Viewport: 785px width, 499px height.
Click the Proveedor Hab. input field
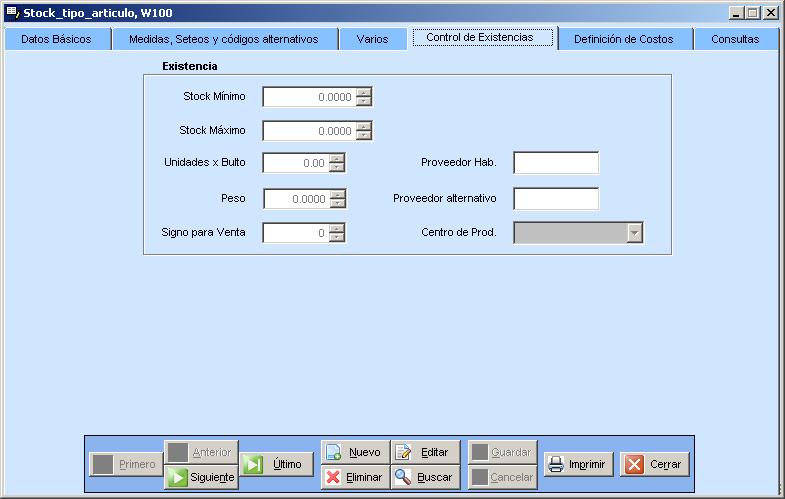[556, 163]
